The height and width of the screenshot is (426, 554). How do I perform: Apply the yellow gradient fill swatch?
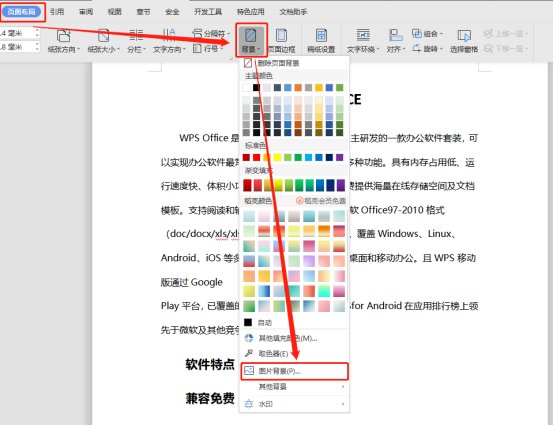(278, 185)
